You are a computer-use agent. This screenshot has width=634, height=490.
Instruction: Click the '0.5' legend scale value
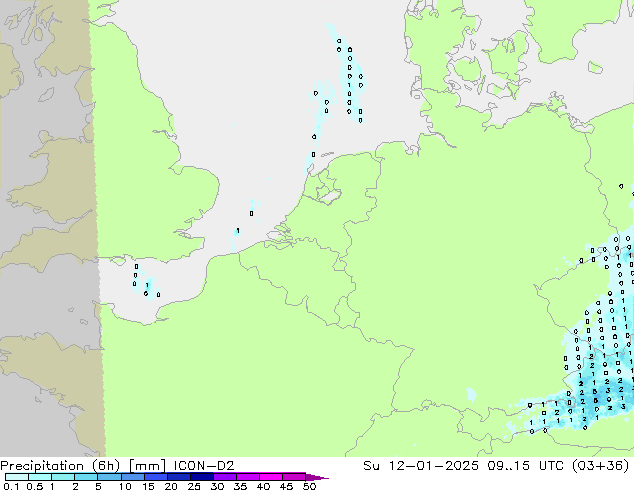click(x=35, y=486)
